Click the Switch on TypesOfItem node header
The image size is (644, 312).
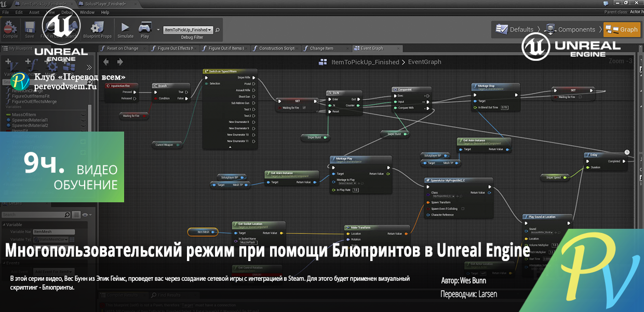click(x=230, y=71)
